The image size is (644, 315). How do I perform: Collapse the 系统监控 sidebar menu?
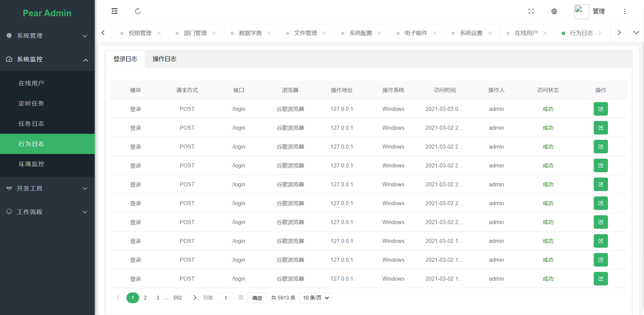[47, 59]
